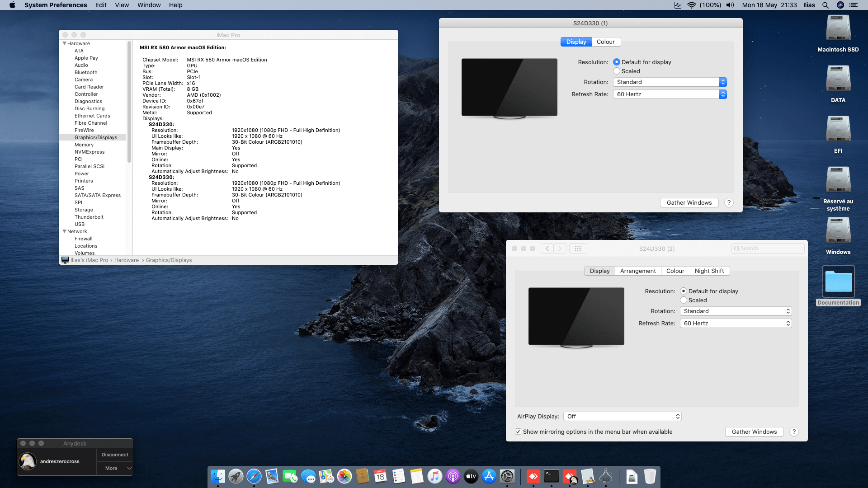This screenshot has width=868, height=488.
Task: Open Terminal from the dock
Action: pos(552,476)
